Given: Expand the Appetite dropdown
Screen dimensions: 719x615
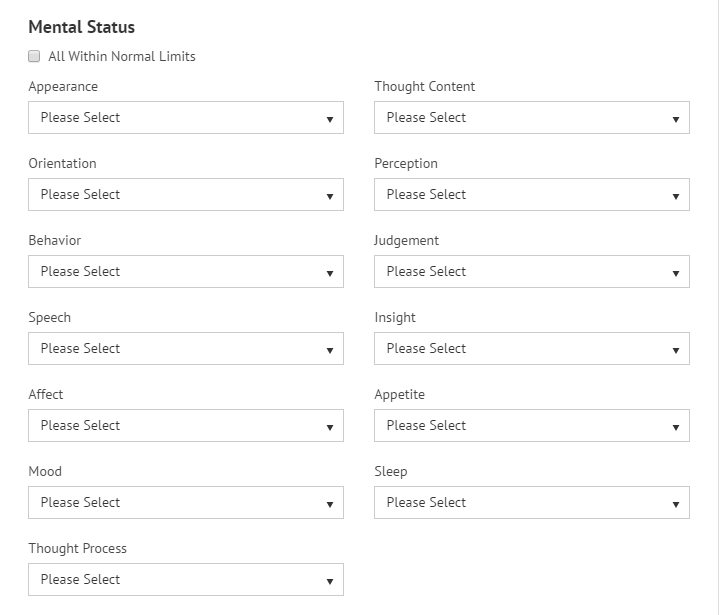Looking at the screenshot, I should point(532,426).
